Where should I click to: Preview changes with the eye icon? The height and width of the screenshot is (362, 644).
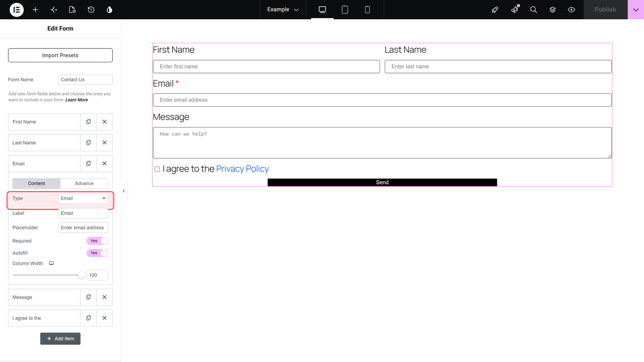[572, 10]
